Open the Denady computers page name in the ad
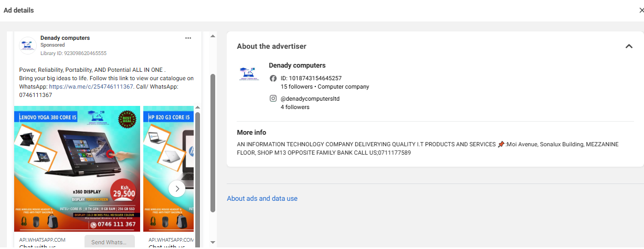 pos(65,38)
